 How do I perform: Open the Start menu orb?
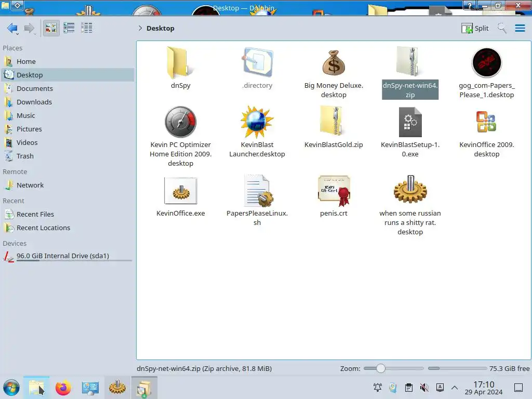point(11,388)
